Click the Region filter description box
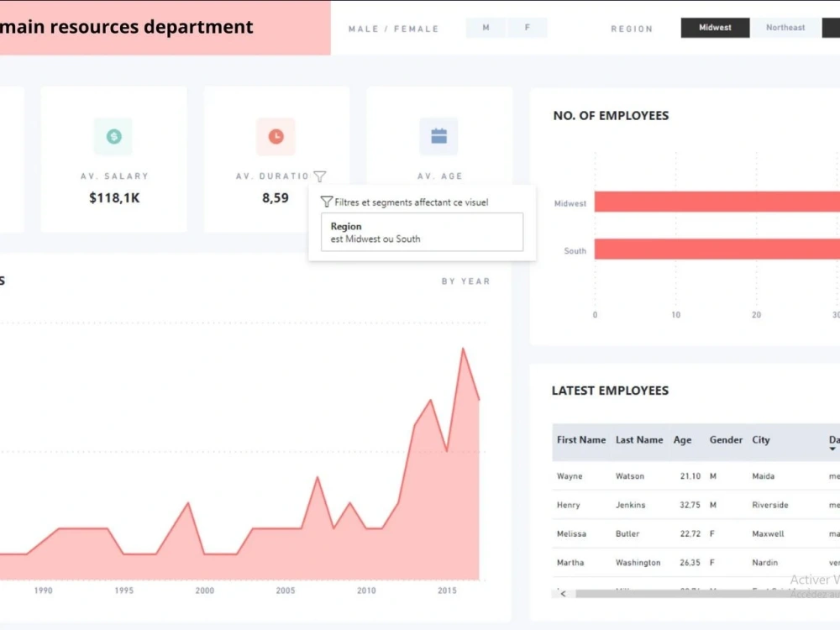 coord(421,232)
